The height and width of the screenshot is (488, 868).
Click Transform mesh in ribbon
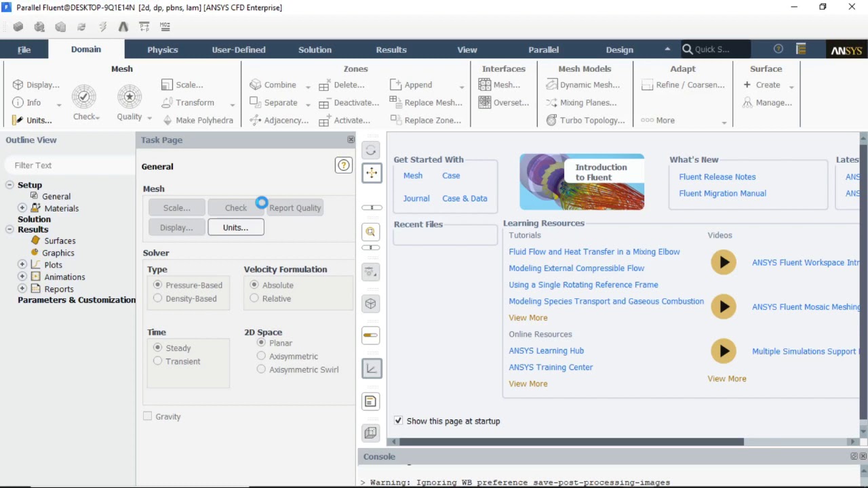[188, 102]
